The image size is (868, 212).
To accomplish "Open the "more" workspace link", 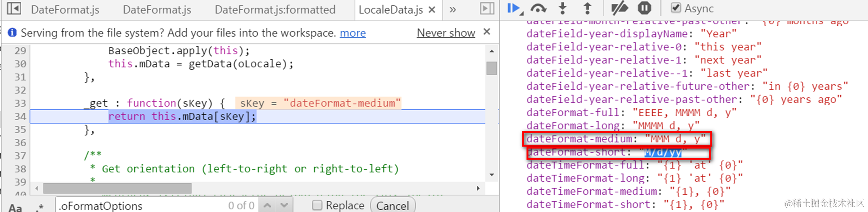I will point(353,33).
